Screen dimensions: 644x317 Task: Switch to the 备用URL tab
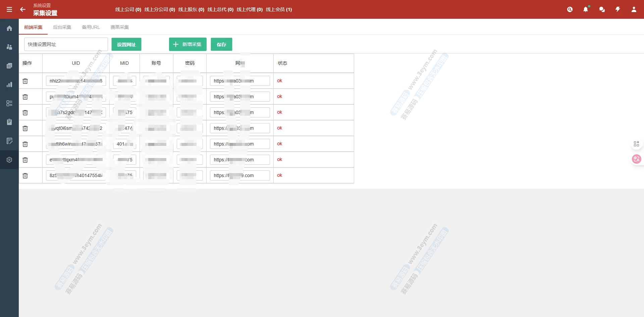tap(91, 27)
